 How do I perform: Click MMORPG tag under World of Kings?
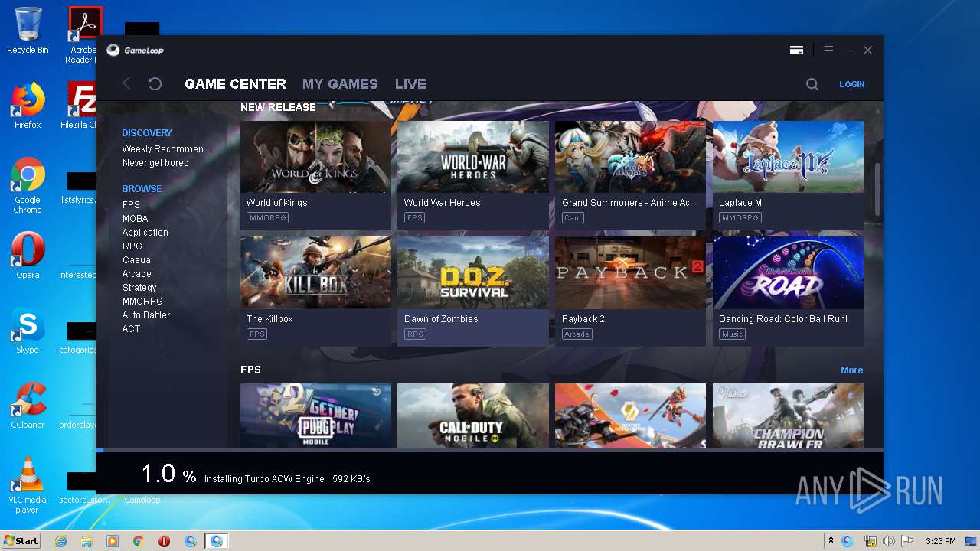(267, 218)
